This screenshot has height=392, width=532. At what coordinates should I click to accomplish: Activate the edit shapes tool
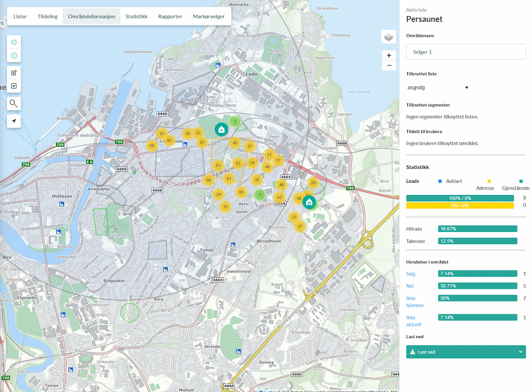tap(14, 72)
